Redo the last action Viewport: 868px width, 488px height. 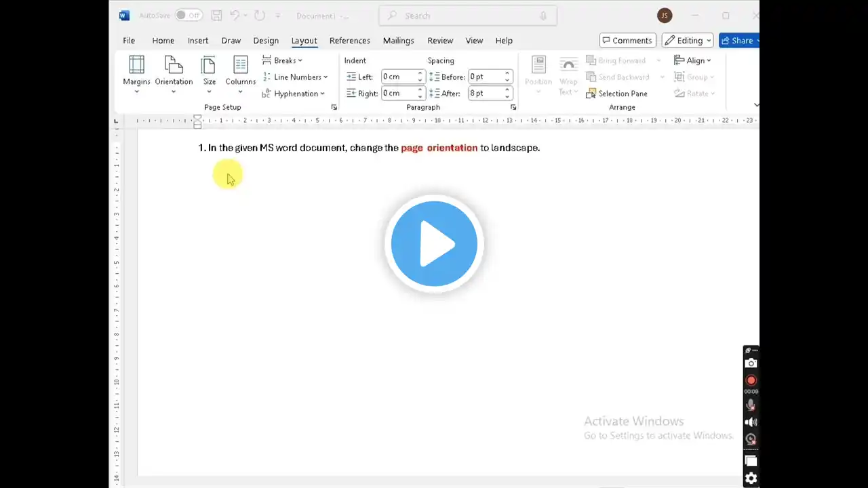[259, 16]
